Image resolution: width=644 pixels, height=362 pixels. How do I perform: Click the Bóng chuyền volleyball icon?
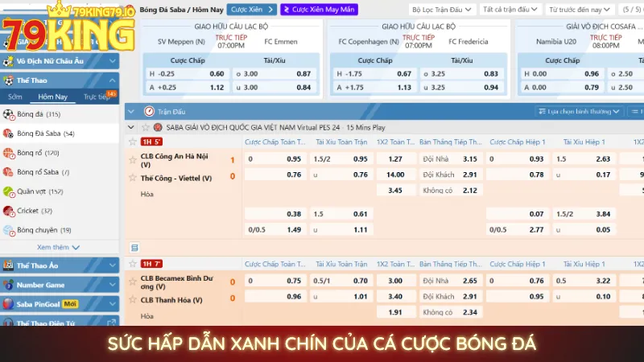(x=9, y=230)
